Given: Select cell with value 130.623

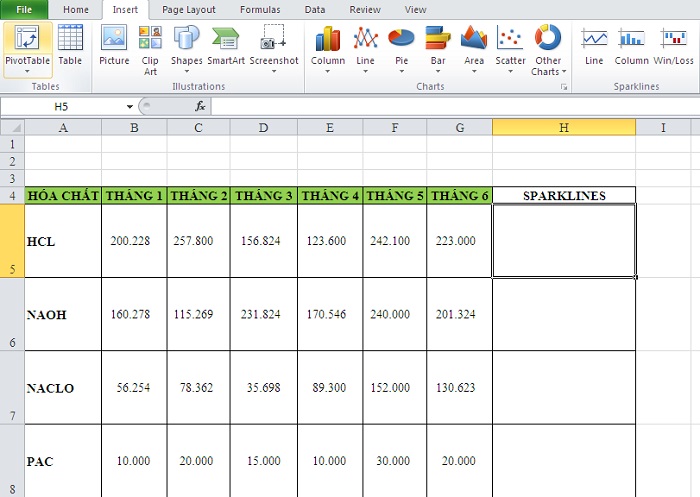Looking at the screenshot, I should coord(459,388).
